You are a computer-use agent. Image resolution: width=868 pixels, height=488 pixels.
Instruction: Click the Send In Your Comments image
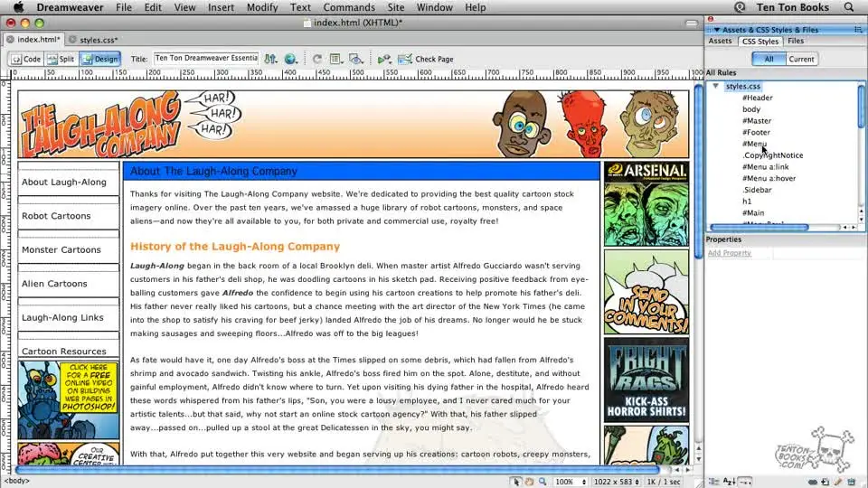pos(646,292)
